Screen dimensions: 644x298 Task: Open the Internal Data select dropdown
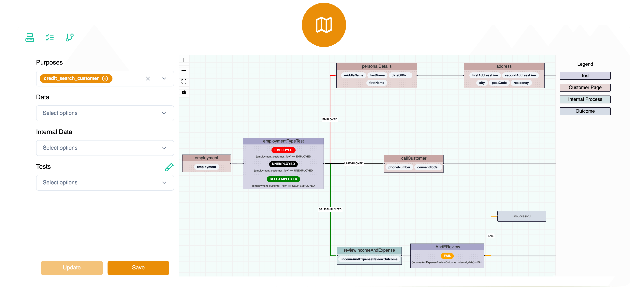point(105,148)
